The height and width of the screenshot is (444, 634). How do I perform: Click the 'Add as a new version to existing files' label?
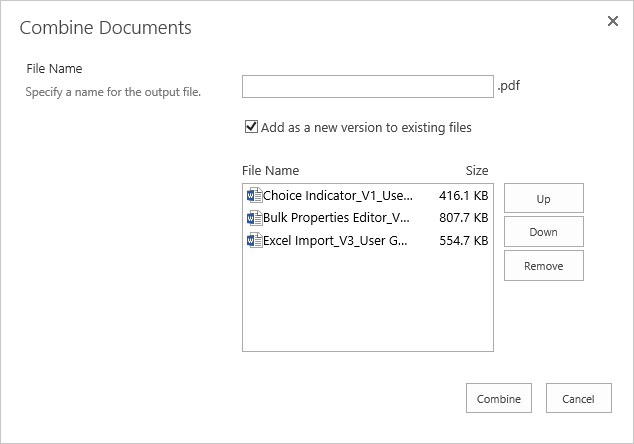click(366, 128)
